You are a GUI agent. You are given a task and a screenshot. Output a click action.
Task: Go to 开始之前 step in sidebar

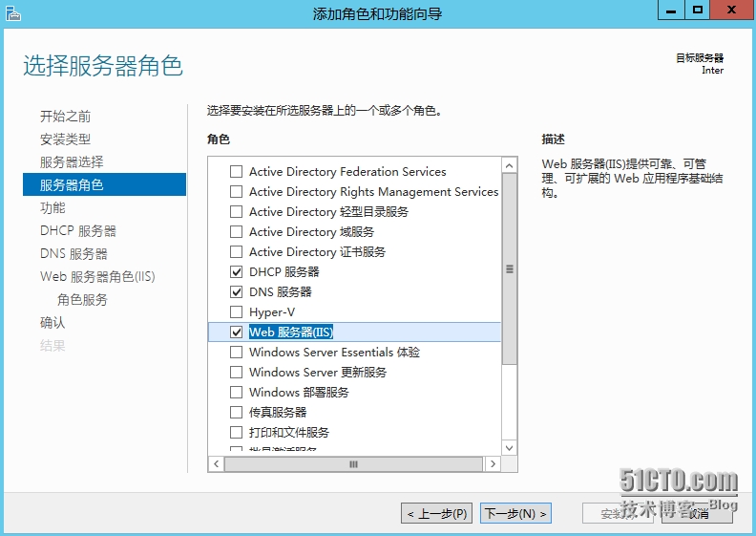65,117
